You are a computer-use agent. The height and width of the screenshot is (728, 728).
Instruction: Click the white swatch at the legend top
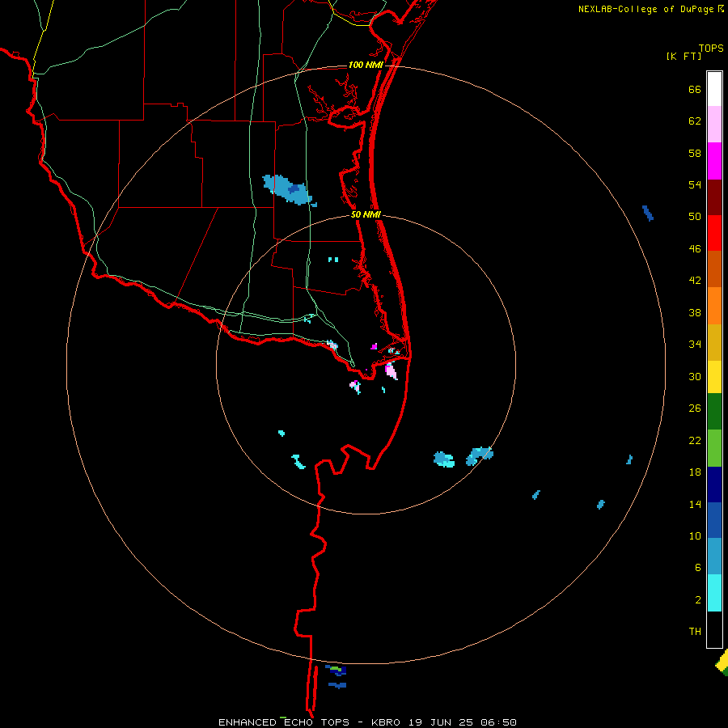pyautogui.click(x=714, y=89)
